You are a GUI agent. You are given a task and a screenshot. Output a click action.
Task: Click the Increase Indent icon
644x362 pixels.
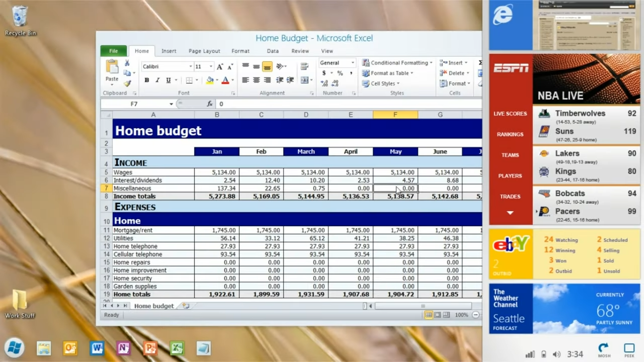coord(289,80)
